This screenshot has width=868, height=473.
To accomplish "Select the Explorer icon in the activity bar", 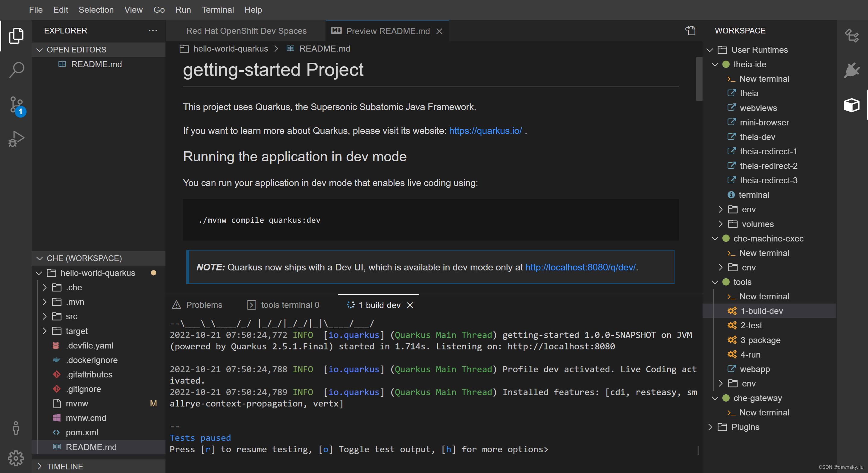I will (16, 35).
